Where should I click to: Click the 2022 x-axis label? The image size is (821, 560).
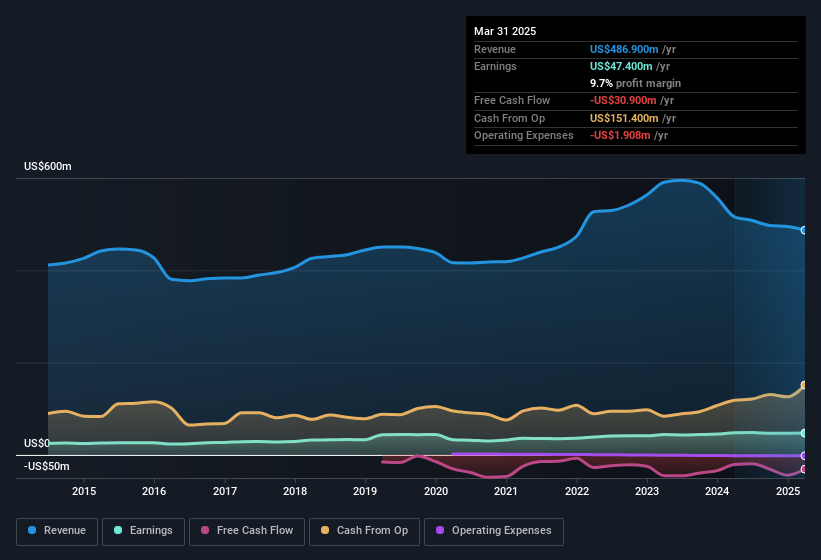576,491
